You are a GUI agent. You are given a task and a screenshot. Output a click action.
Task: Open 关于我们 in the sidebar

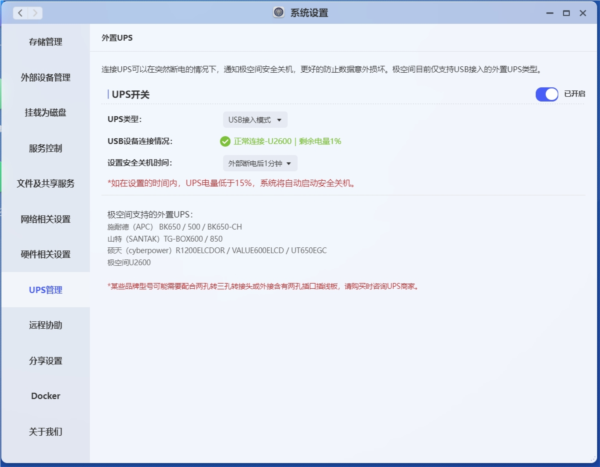pyautogui.click(x=46, y=431)
